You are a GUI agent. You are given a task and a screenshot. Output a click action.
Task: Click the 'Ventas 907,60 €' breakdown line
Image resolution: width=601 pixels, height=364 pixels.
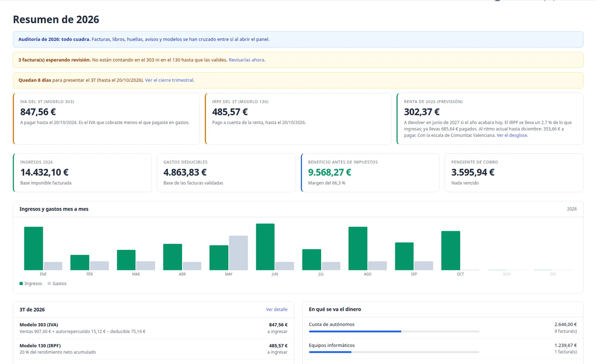coord(82,331)
